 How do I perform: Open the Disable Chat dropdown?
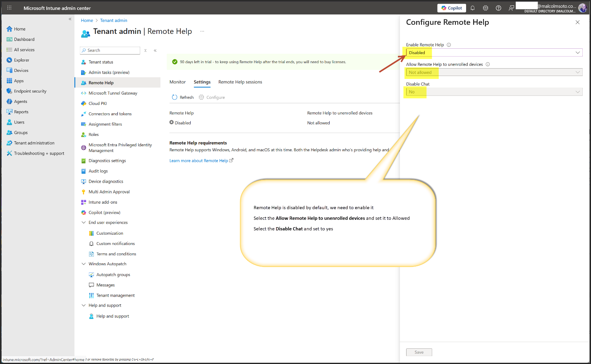pyautogui.click(x=494, y=92)
